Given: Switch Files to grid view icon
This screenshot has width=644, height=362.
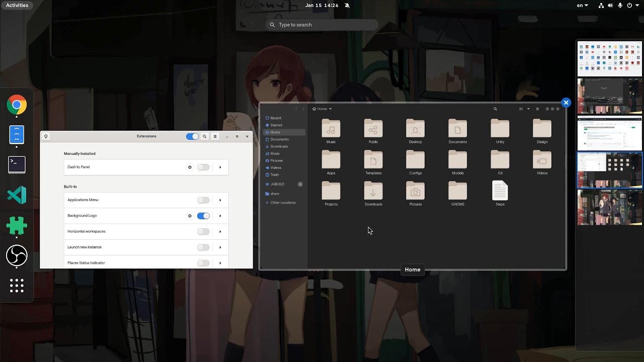Looking at the screenshot, I should pyautogui.click(x=521, y=109).
